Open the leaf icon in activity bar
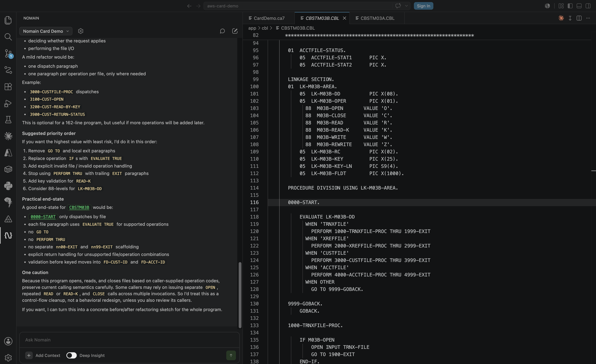The width and height of the screenshot is (596, 364). (x=8, y=202)
